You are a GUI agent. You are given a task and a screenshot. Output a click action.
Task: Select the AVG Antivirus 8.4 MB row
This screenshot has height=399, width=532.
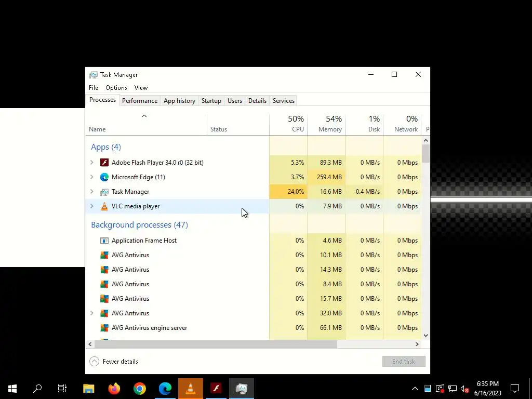pos(253,284)
